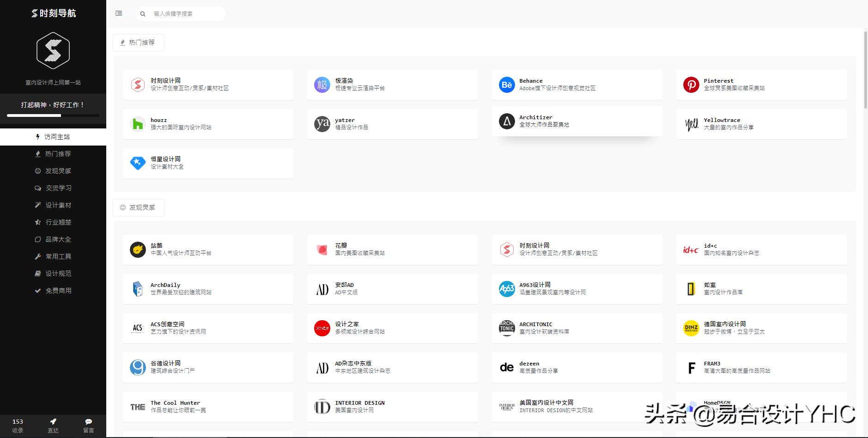
Task: Open 时刻设计网 icon in 热门推荐
Action: click(138, 85)
